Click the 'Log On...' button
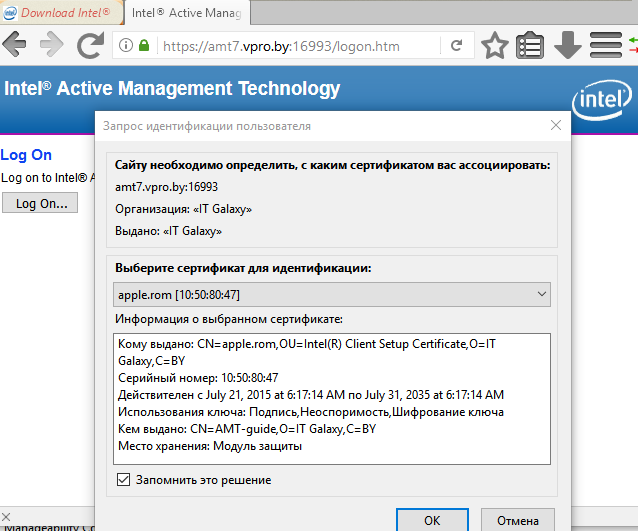This screenshot has width=638, height=531. pyautogui.click(x=40, y=203)
